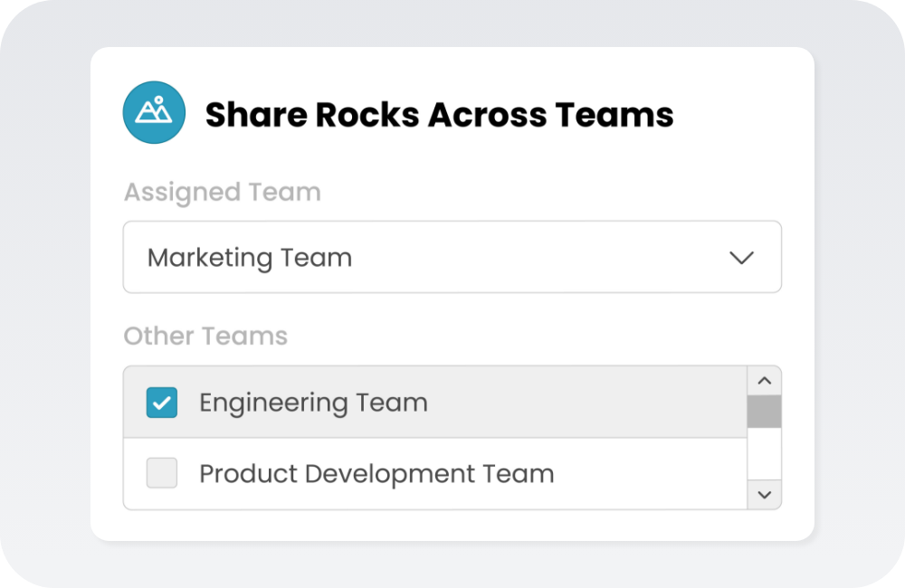
Task: Click the scroll up arrow in Other Teams list
Action: pos(764,381)
